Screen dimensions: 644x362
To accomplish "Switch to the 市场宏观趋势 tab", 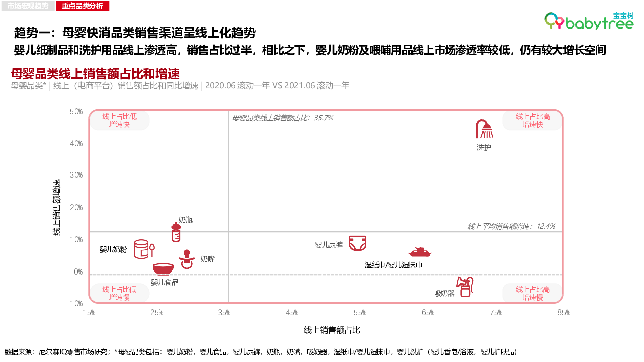I will [28, 6].
